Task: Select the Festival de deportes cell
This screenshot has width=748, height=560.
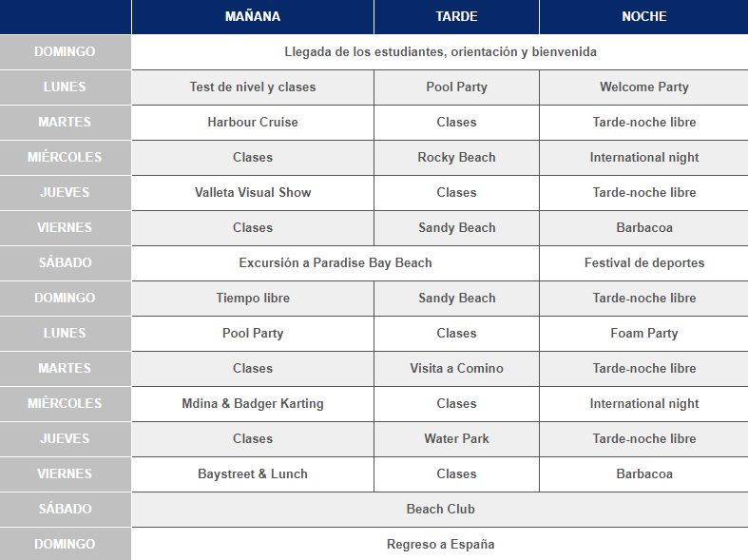Action: pyautogui.click(x=644, y=262)
